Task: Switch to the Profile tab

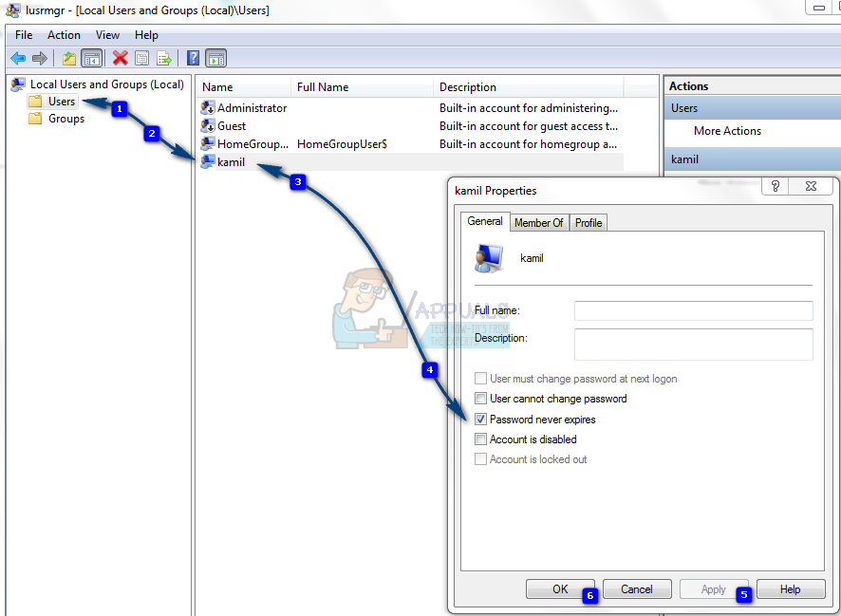Action: pyautogui.click(x=589, y=222)
